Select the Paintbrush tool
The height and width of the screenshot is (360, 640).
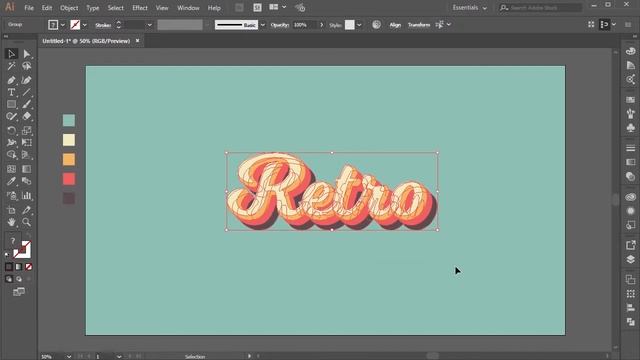(27, 104)
